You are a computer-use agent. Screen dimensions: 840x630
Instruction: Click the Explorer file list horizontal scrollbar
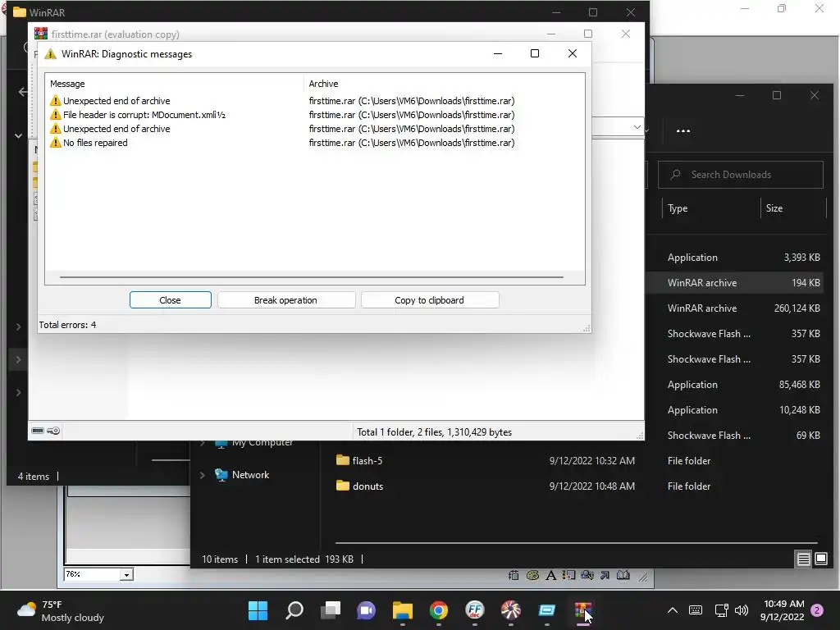tap(576, 543)
